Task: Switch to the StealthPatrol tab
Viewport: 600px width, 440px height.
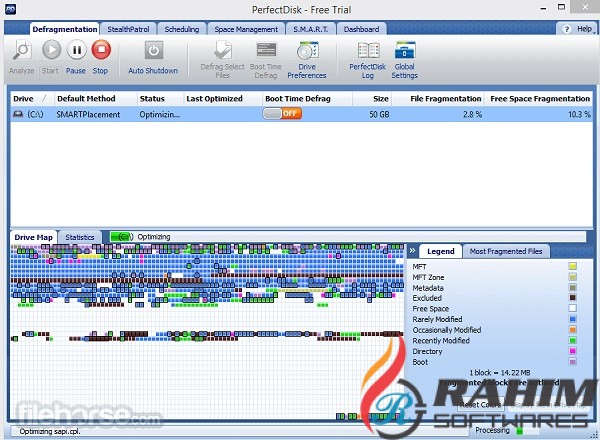Action: [x=128, y=29]
